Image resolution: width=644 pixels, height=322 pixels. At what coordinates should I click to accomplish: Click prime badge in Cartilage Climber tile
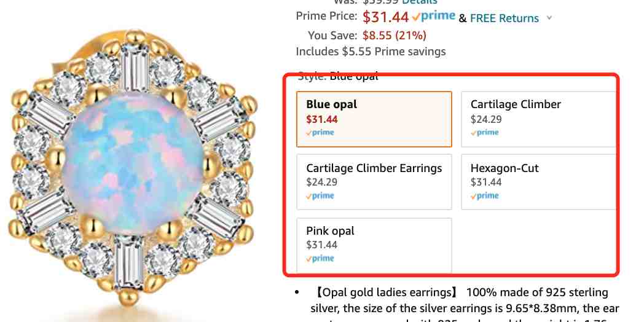click(485, 133)
